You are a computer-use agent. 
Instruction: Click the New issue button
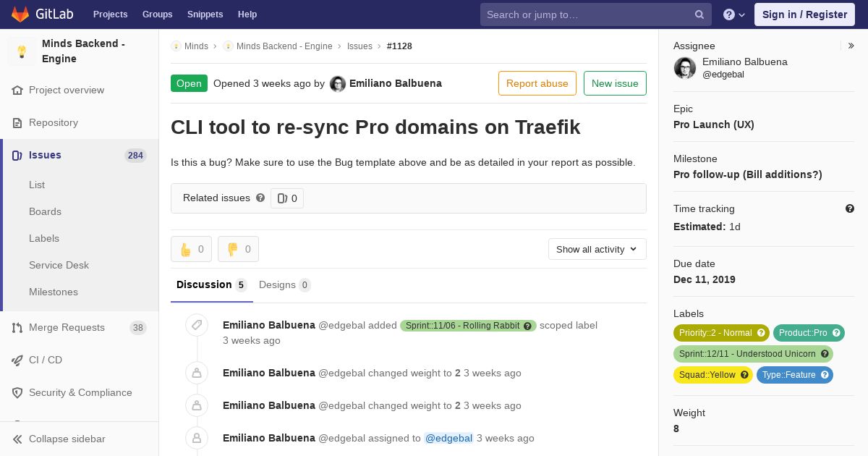click(615, 83)
